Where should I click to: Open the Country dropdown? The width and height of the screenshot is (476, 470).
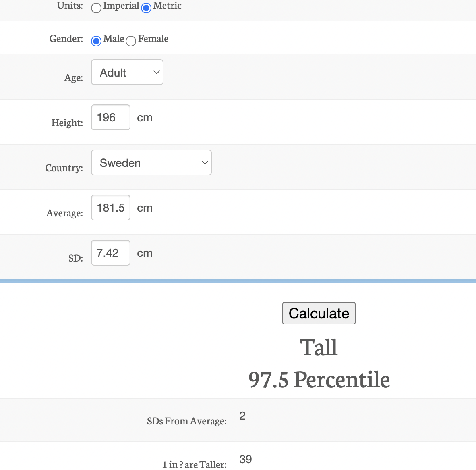[151, 162]
